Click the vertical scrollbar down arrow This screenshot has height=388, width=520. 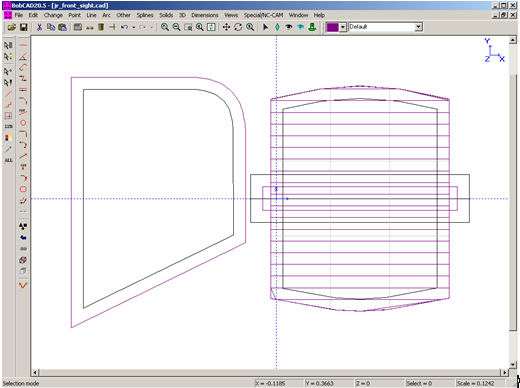pos(513,365)
